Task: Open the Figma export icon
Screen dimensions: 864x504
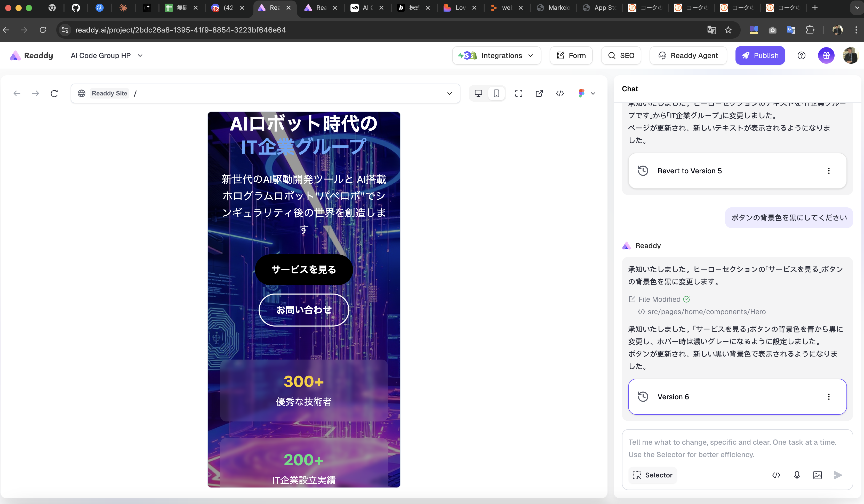Action: (581, 93)
